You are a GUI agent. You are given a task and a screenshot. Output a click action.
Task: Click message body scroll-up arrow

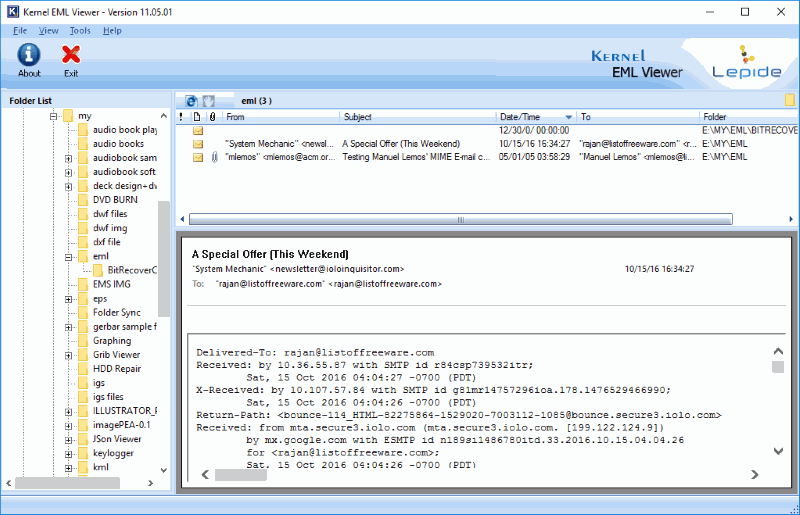tap(778, 351)
